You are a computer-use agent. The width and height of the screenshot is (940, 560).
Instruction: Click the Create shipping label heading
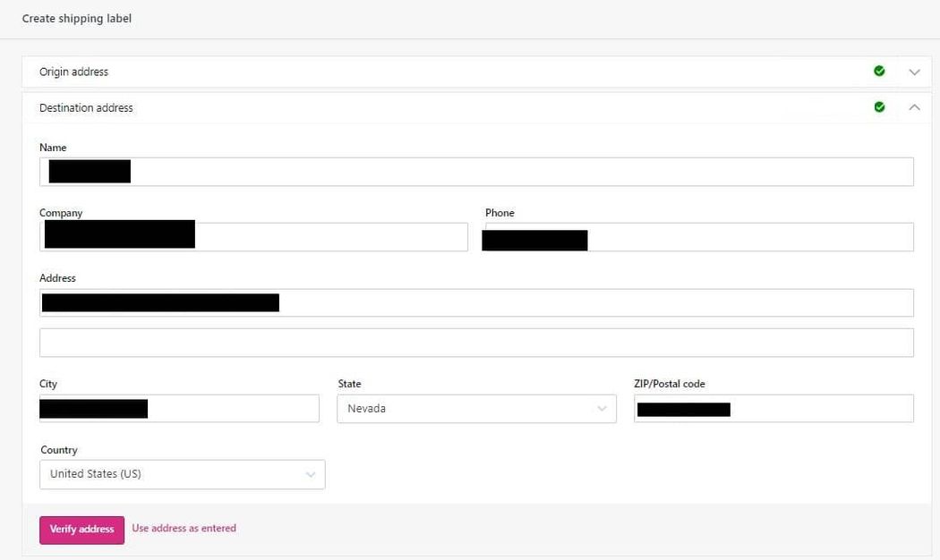tap(77, 19)
